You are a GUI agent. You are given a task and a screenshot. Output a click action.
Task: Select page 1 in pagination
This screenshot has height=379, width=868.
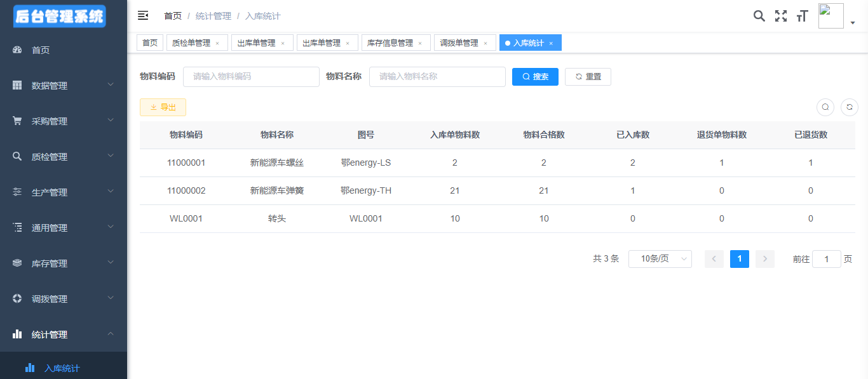pyautogui.click(x=739, y=259)
